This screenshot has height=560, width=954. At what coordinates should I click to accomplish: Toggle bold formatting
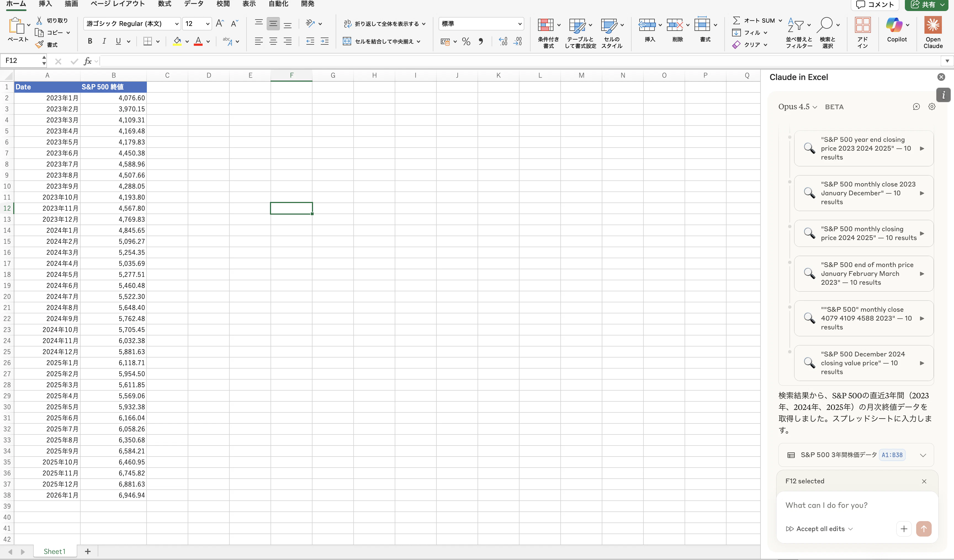pyautogui.click(x=90, y=41)
